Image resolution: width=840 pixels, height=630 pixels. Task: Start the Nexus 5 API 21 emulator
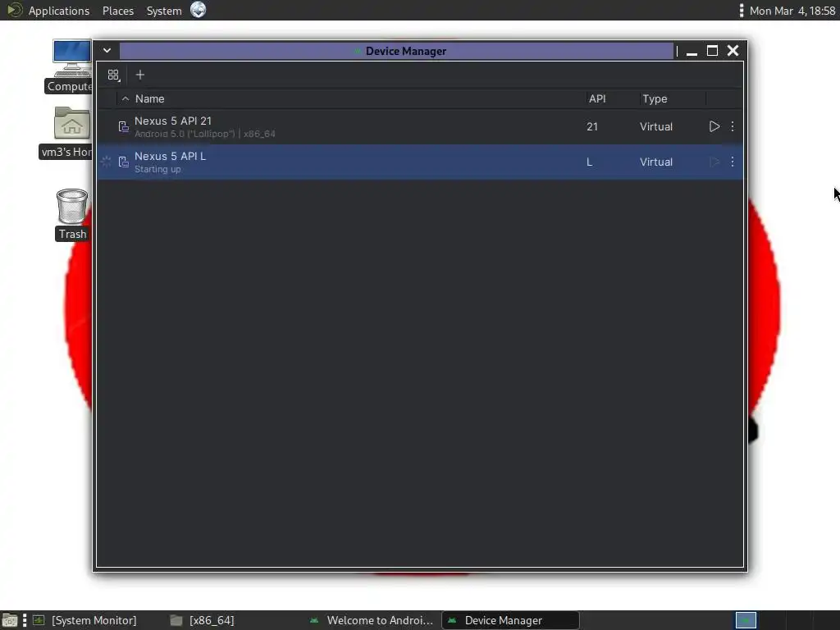pos(714,126)
